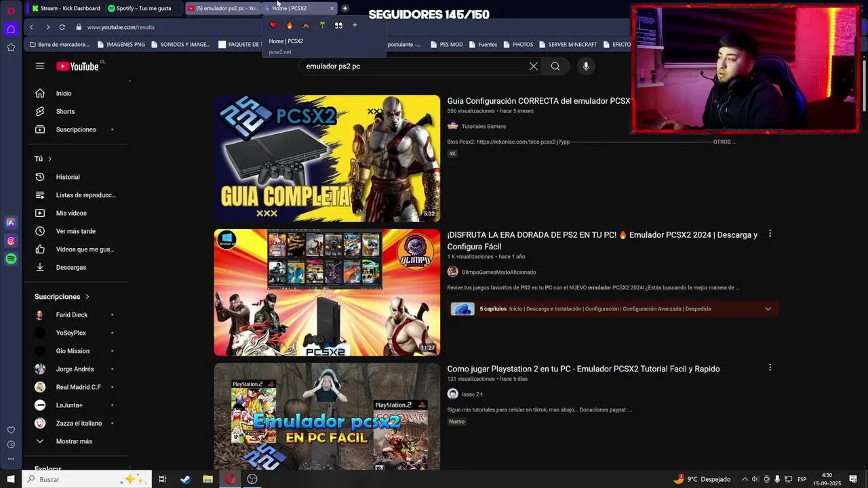This screenshot has width=868, height=488.
Task: Open Descargas in sidebar
Action: click(x=76, y=267)
